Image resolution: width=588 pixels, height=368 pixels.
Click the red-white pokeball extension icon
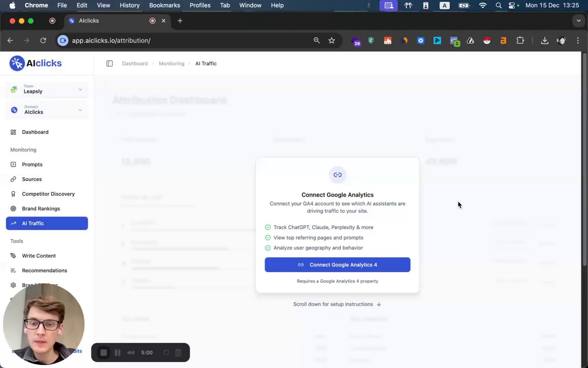tap(487, 40)
